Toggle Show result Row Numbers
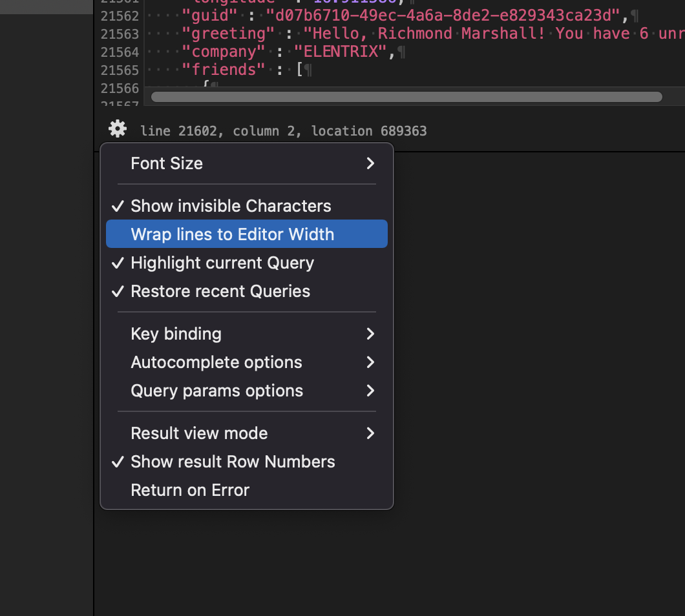Viewport: 685px width, 616px height. tap(233, 462)
